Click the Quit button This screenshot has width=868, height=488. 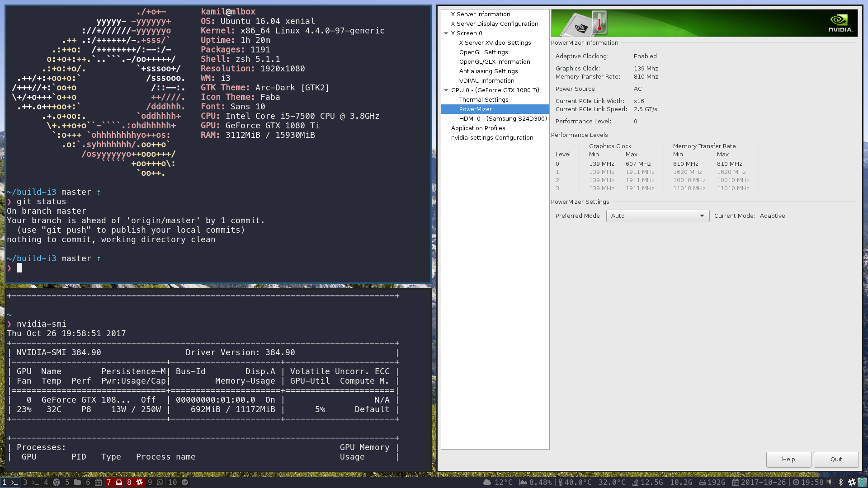pos(835,460)
